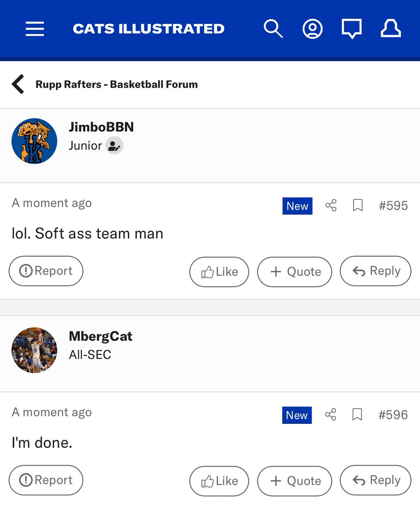420x506 pixels.
Task: Like JimboBBN's post
Action: pos(219,272)
